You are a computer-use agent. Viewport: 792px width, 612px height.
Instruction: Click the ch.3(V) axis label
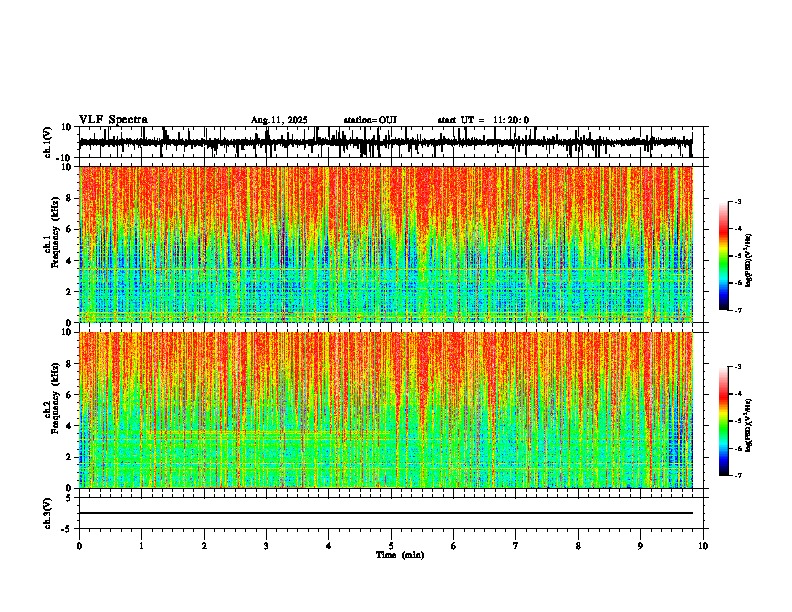click(x=48, y=513)
